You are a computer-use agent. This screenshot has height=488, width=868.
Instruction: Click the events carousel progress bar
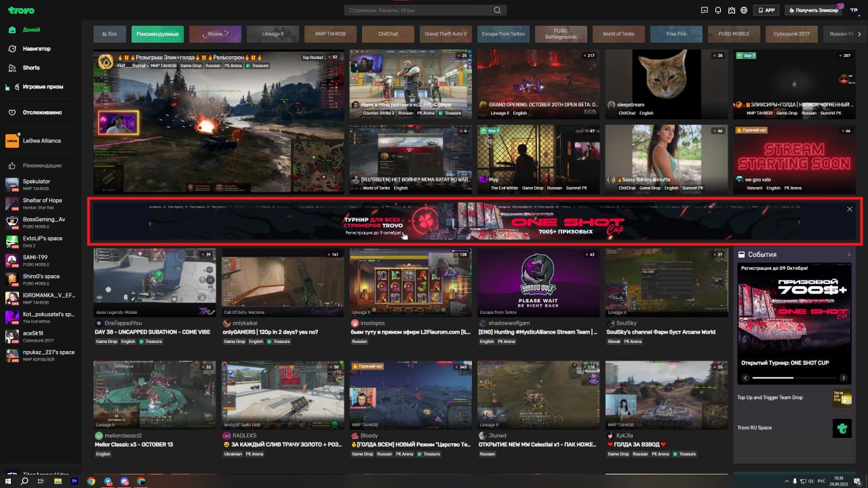click(x=794, y=378)
